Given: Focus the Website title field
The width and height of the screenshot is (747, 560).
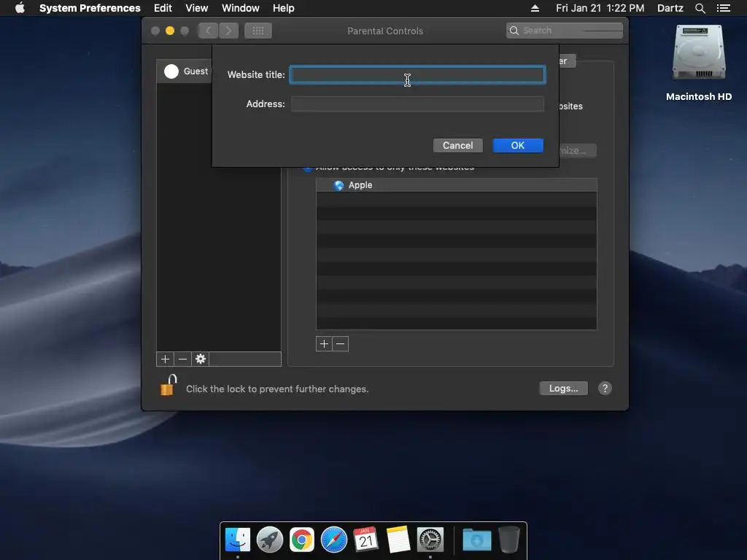Looking at the screenshot, I should point(417,75).
